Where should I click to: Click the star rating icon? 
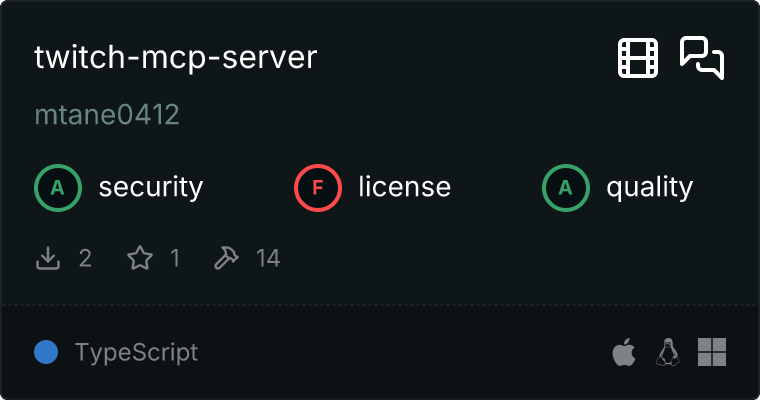click(x=140, y=259)
